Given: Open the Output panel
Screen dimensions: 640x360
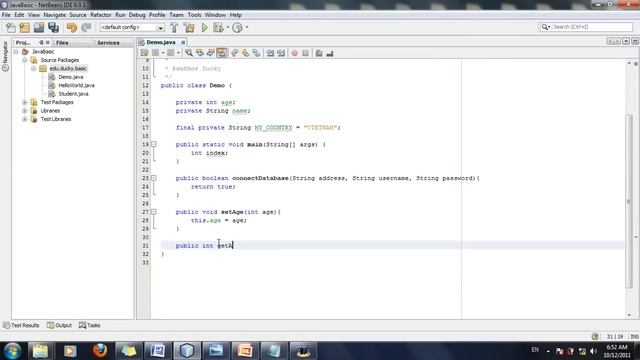Looking at the screenshot, I should (59, 325).
